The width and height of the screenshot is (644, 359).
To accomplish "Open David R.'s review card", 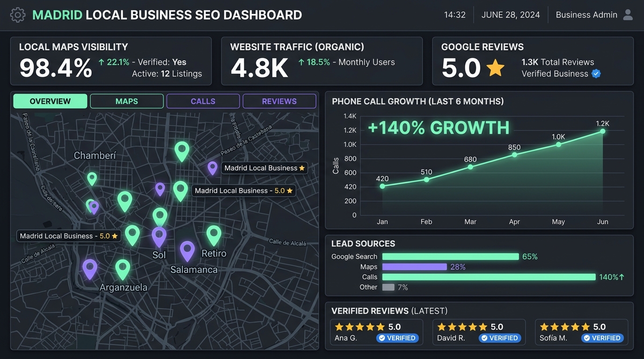I will (479, 332).
